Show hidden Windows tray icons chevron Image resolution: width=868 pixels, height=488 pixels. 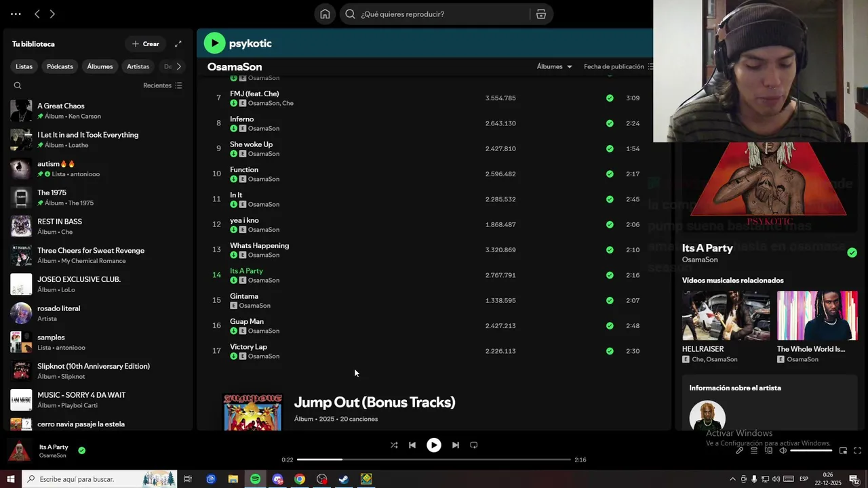coord(732,479)
